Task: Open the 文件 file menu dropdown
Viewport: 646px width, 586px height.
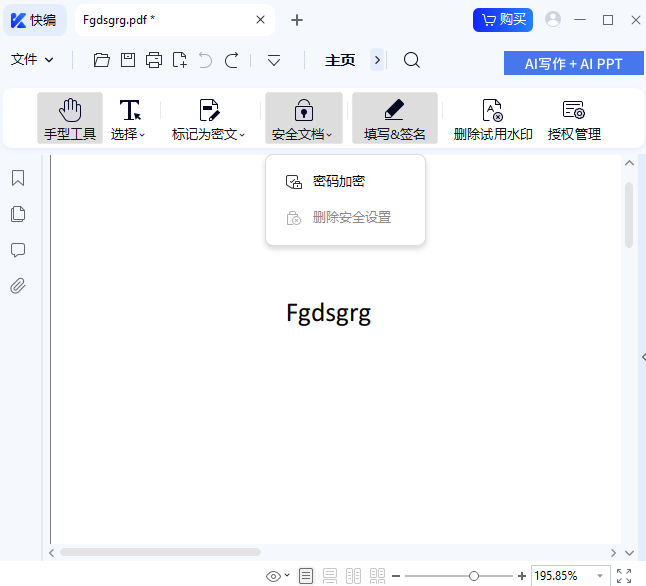Action: click(x=32, y=60)
